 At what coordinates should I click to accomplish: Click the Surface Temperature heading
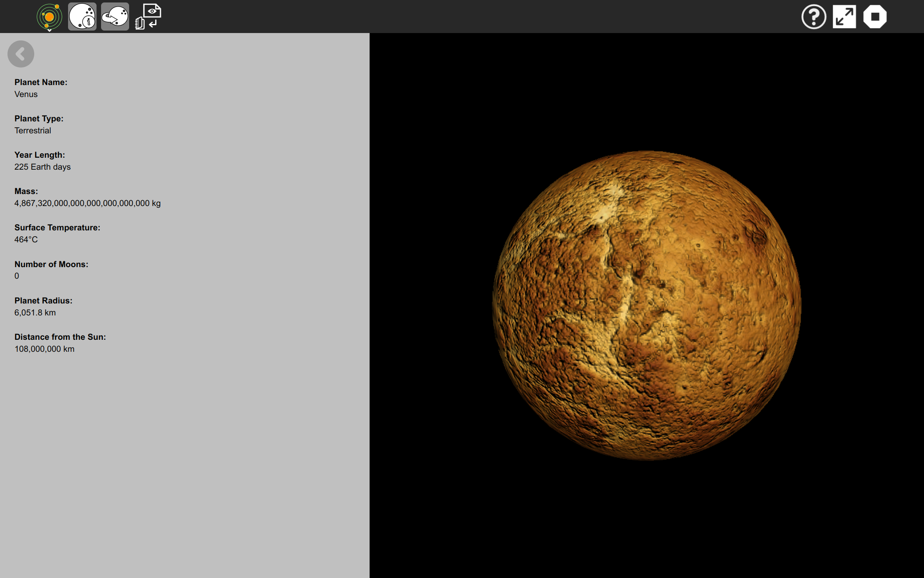point(57,227)
